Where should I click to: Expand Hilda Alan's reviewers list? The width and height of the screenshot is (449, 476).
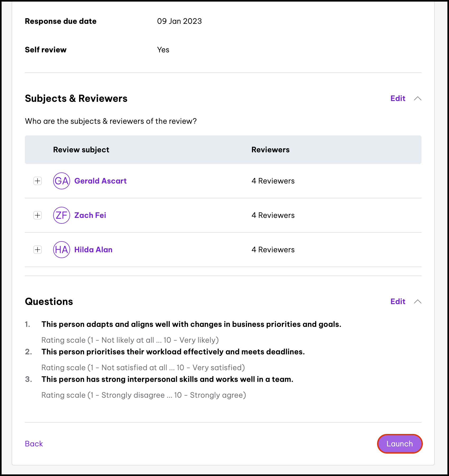point(38,250)
